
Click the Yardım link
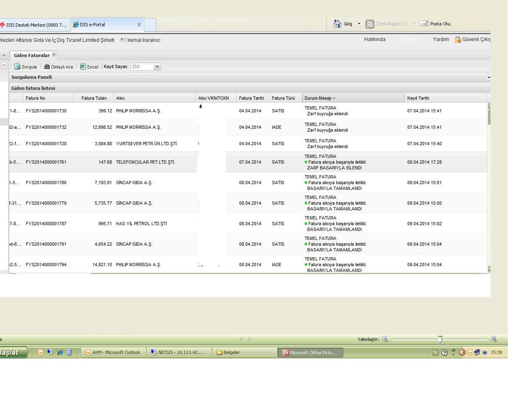pyautogui.click(x=441, y=39)
